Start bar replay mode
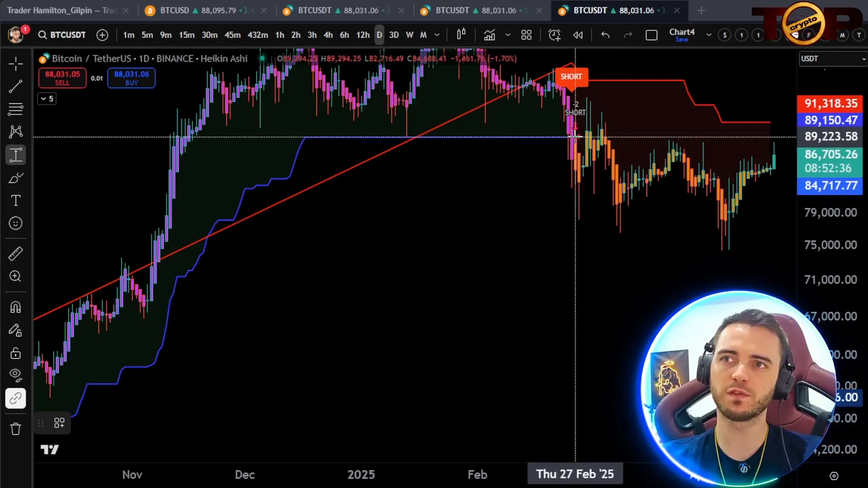The width and height of the screenshot is (868, 488). [578, 35]
